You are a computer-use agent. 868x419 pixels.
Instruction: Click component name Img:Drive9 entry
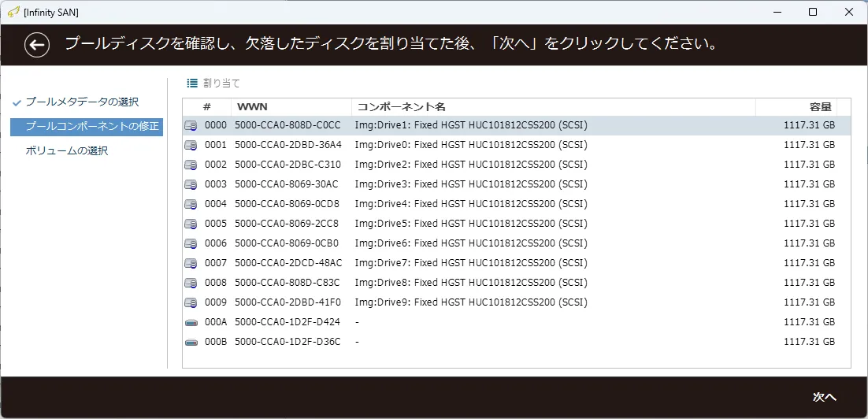point(471,302)
